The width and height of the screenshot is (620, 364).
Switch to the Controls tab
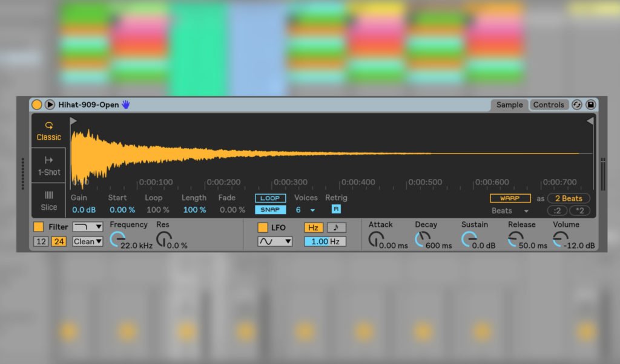tap(549, 104)
